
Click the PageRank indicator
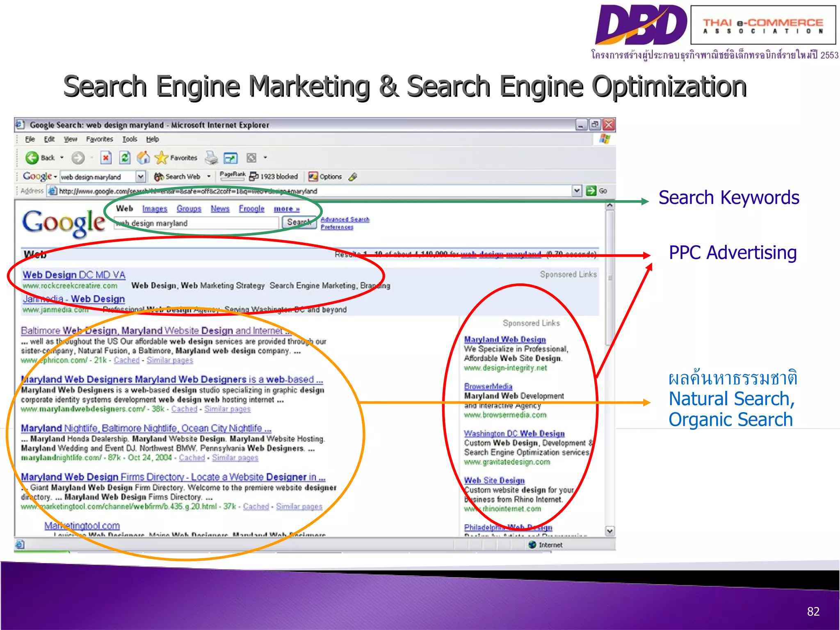(x=233, y=176)
